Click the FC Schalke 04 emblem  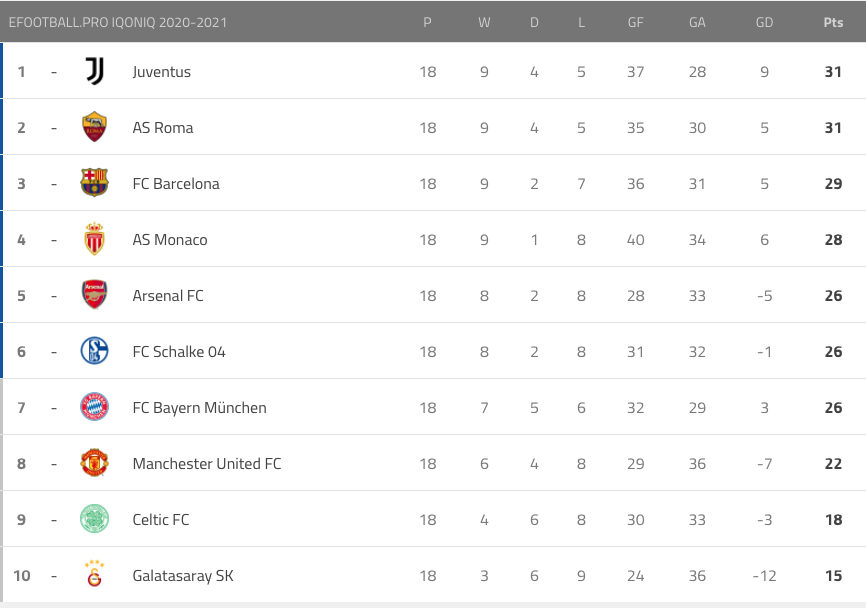[94, 351]
